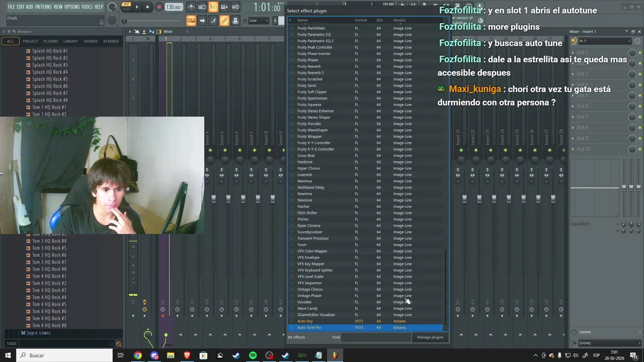The height and width of the screenshot is (362, 644).
Task: Select Vocodex in plugin list
Action: [365, 302]
